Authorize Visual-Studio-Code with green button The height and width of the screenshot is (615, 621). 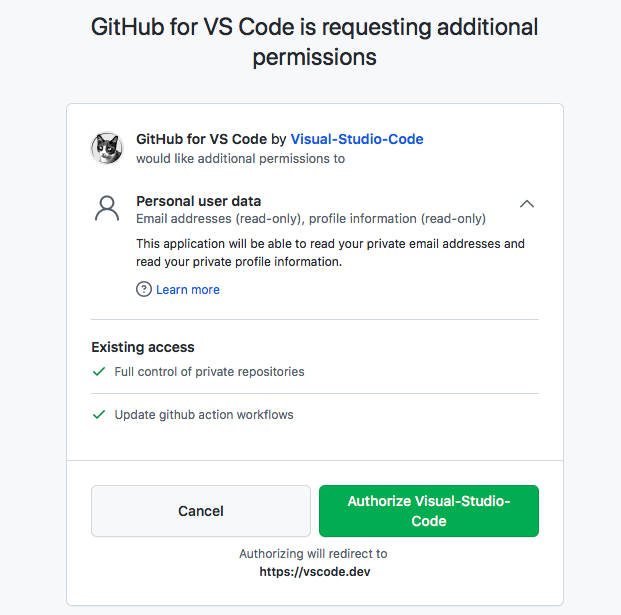point(429,511)
